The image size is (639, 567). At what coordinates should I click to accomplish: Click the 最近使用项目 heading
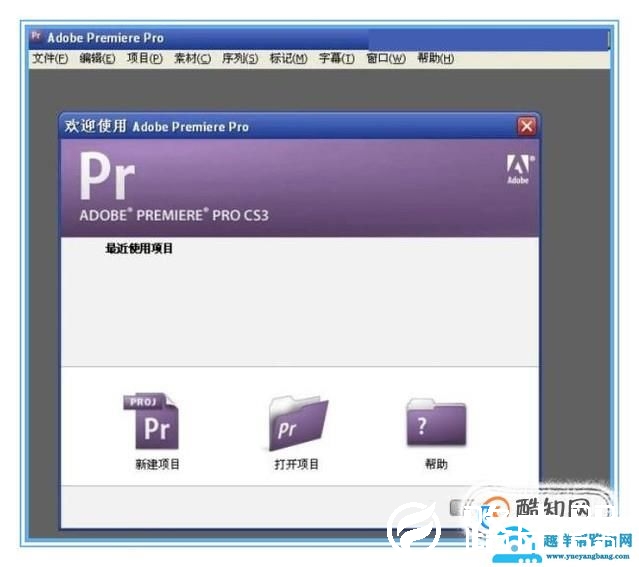[x=139, y=248]
